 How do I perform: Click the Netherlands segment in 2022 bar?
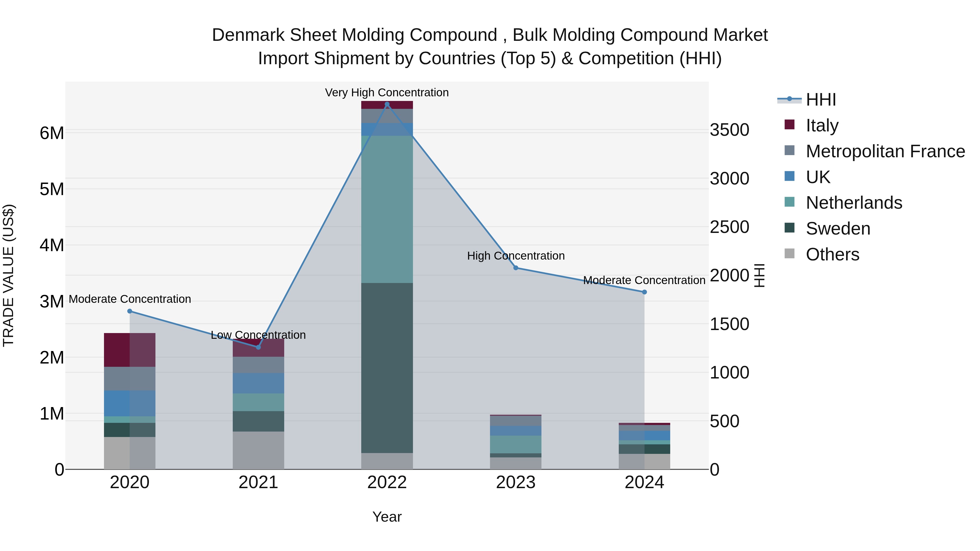(x=387, y=209)
